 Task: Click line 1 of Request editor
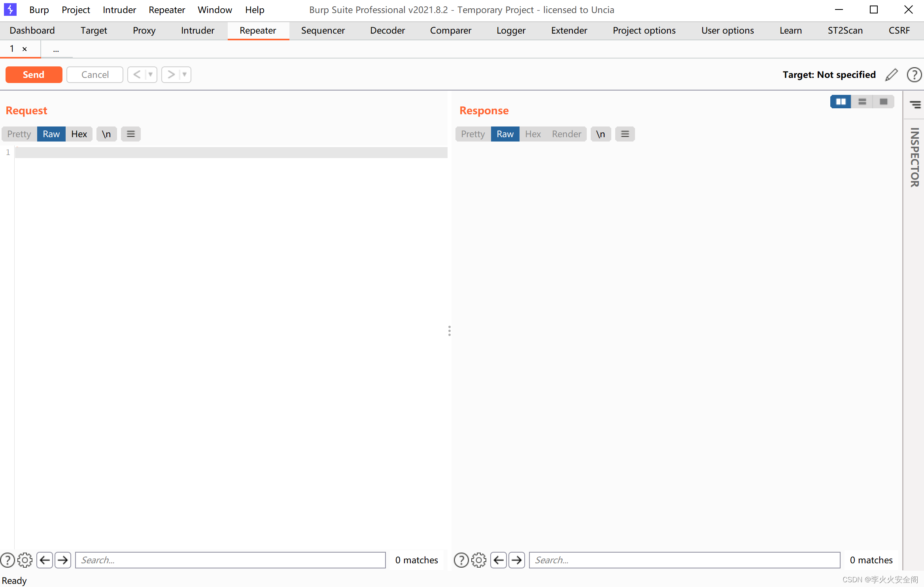(231, 153)
